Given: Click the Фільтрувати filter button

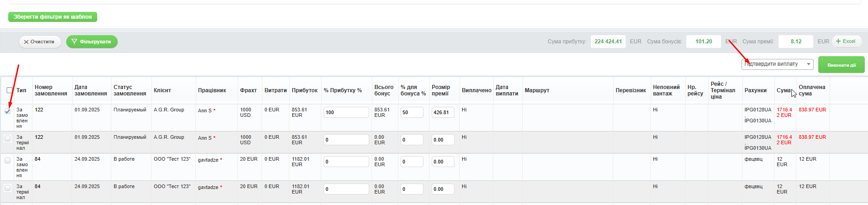Looking at the screenshot, I should [92, 42].
